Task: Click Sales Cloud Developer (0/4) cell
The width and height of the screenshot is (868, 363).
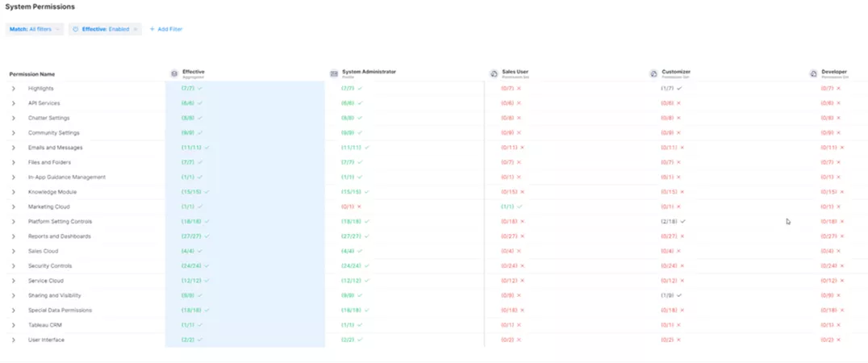Action: (831, 251)
